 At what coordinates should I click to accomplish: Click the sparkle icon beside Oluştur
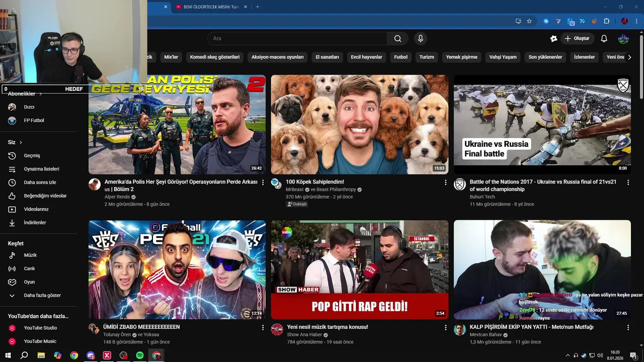[x=553, y=39]
